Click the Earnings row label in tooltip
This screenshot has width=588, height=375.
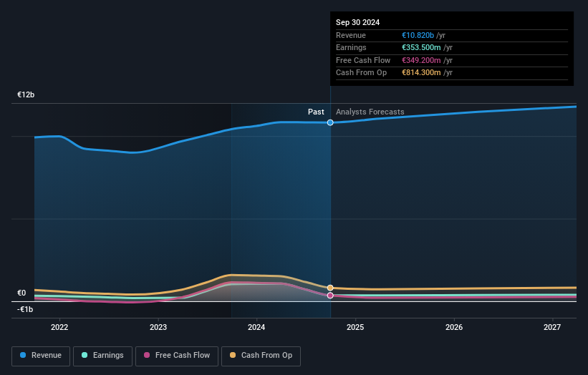pyautogui.click(x=351, y=47)
